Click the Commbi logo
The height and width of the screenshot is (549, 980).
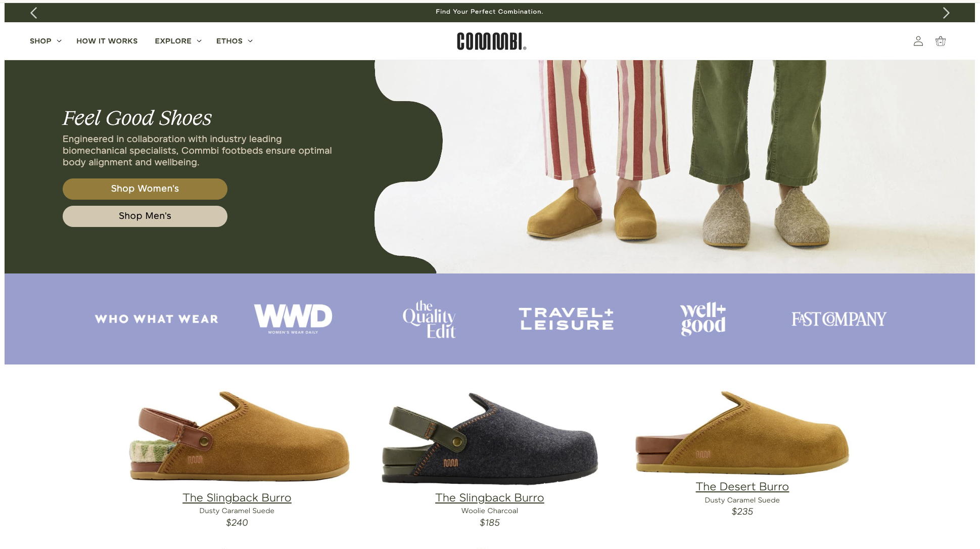491,41
